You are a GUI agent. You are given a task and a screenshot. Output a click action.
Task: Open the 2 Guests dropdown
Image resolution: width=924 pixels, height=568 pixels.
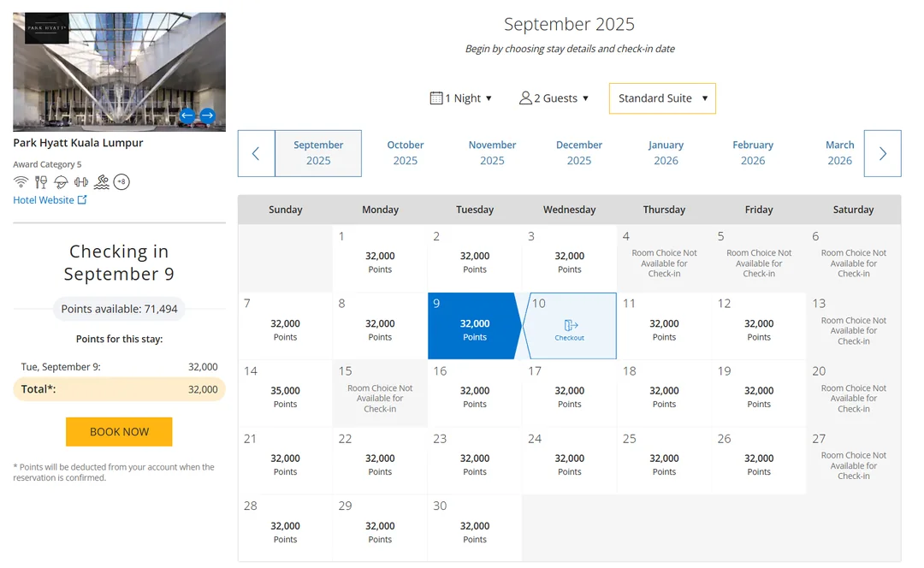[x=554, y=98]
